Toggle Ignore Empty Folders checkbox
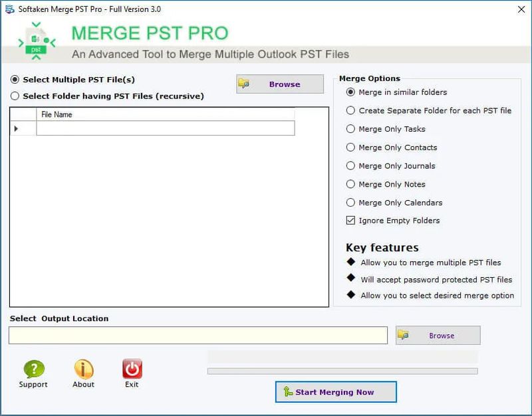 (x=350, y=221)
